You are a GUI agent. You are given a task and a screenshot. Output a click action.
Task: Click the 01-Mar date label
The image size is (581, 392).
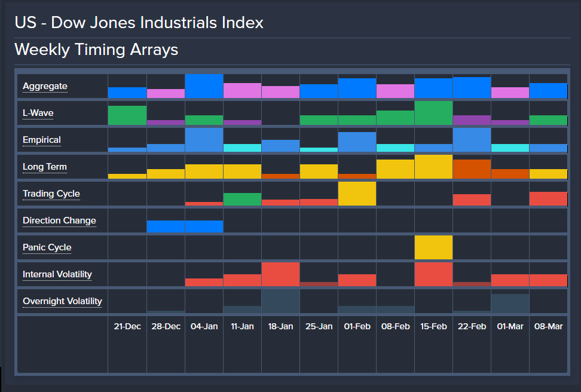click(510, 326)
